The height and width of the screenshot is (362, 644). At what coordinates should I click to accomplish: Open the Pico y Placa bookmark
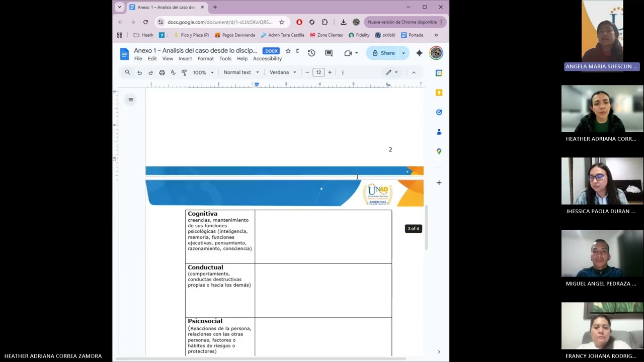tap(191, 35)
